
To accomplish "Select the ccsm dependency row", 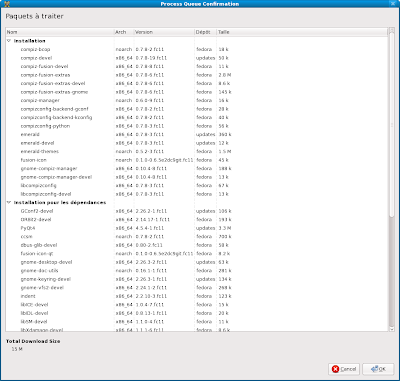I will pos(197,236).
